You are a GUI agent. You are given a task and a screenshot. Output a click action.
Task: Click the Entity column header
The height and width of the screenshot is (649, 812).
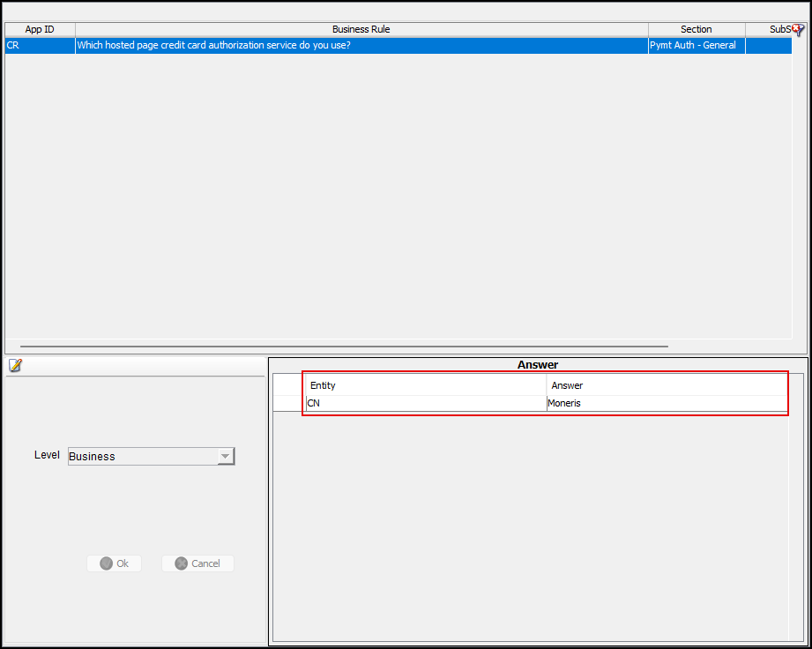click(x=426, y=385)
